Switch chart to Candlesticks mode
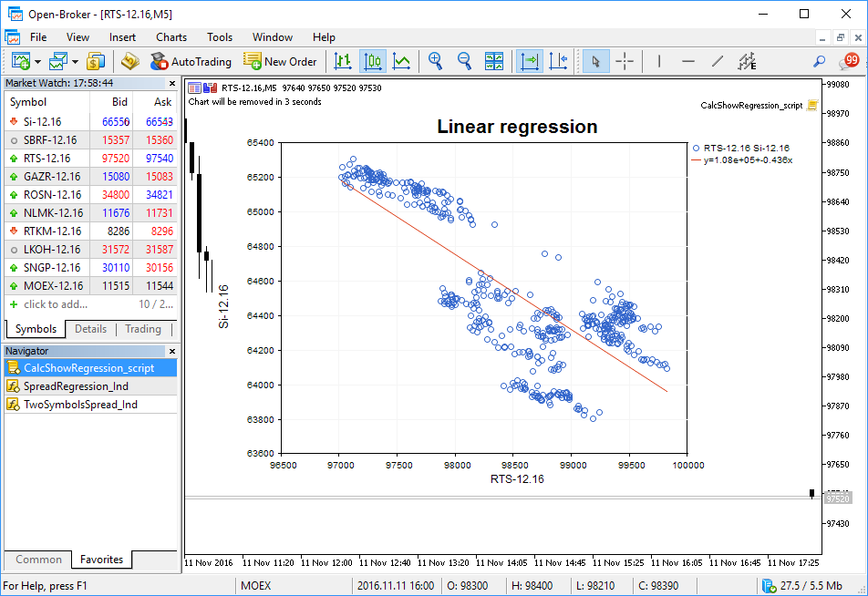Image resolution: width=868 pixels, height=596 pixels. [373, 61]
